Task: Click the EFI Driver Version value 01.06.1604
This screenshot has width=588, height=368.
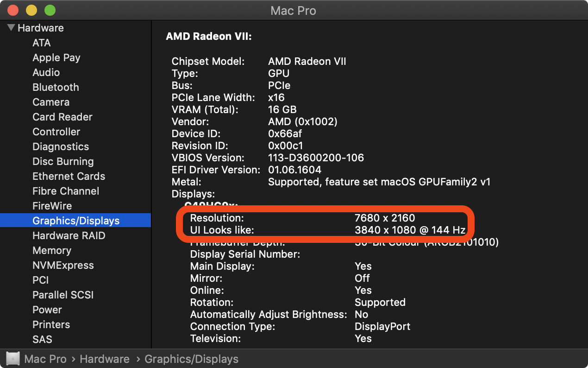Action: point(295,170)
